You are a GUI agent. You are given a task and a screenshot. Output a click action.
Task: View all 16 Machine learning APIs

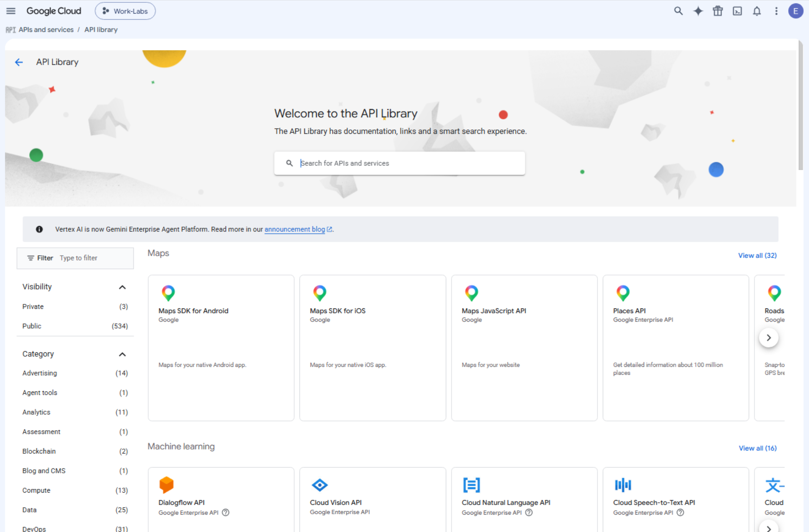pos(757,448)
